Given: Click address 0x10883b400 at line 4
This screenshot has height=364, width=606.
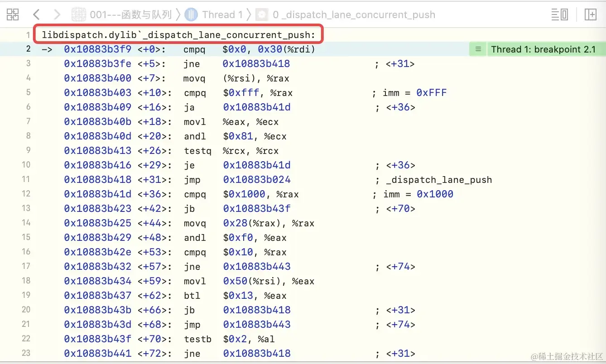Looking at the screenshot, I should point(97,78).
